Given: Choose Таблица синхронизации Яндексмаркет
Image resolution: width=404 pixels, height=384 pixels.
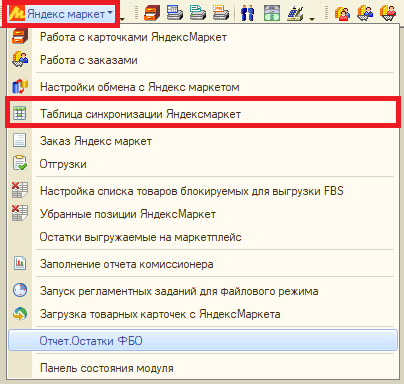Looking at the screenshot, I should (203, 114).
